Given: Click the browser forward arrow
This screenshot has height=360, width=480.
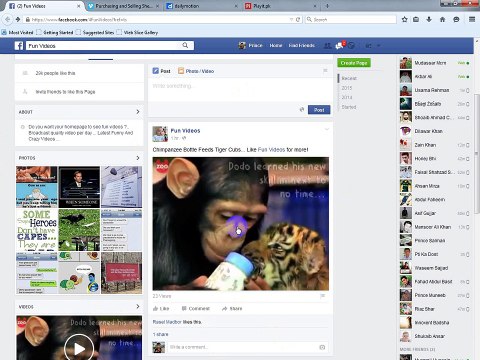Looking at the screenshot, I should tap(18, 20).
